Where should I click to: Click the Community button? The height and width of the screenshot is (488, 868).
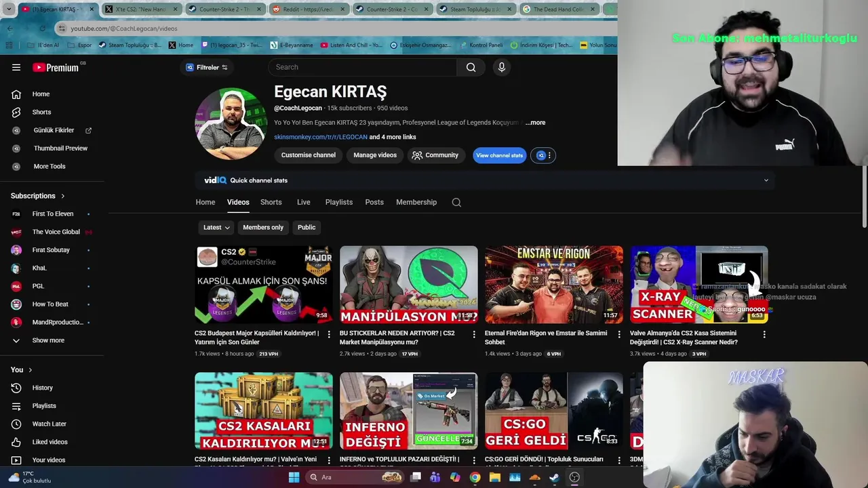pos(436,156)
